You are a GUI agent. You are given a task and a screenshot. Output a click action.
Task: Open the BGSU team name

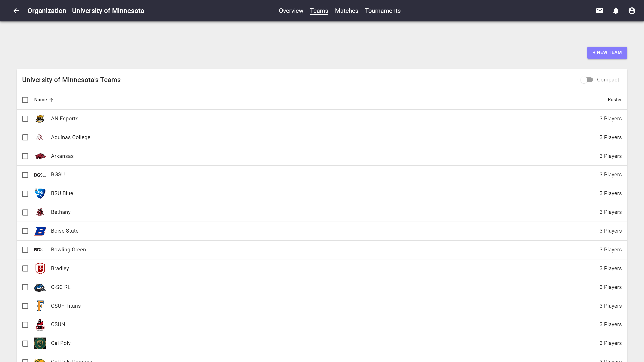click(x=58, y=174)
